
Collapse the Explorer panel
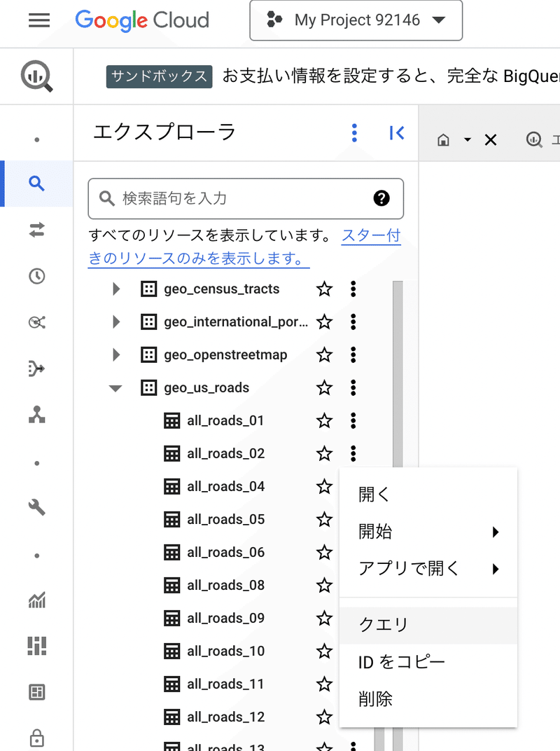point(396,132)
